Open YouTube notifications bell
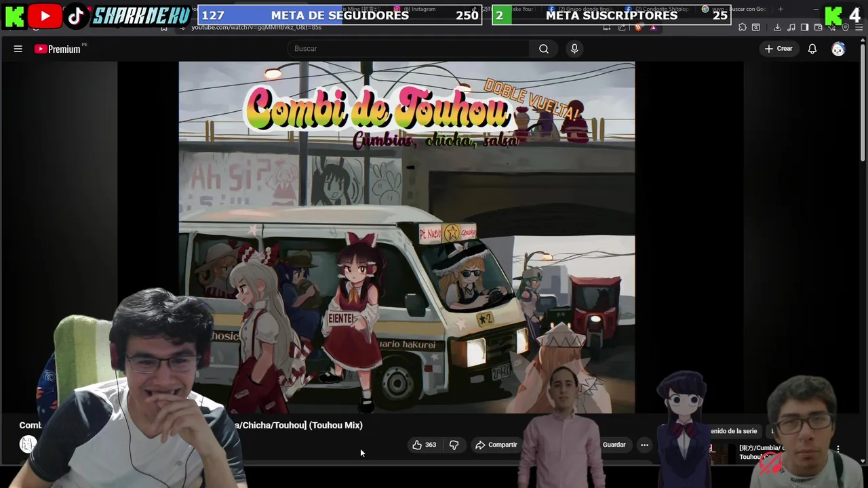 [x=812, y=49]
